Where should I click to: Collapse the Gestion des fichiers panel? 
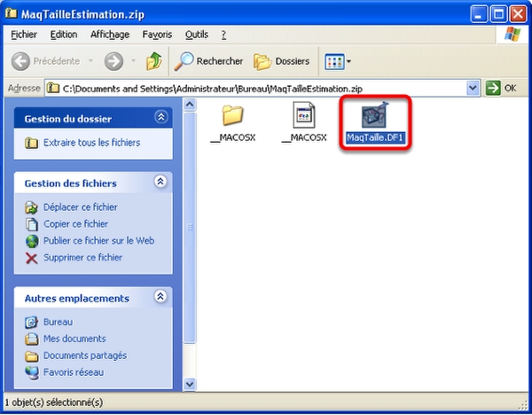click(160, 181)
